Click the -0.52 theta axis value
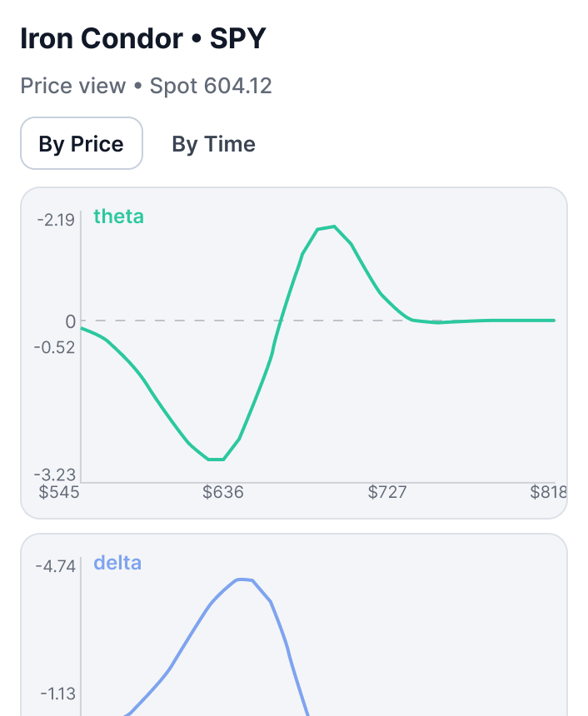Viewport: 588px width, 716px height. [x=56, y=346]
